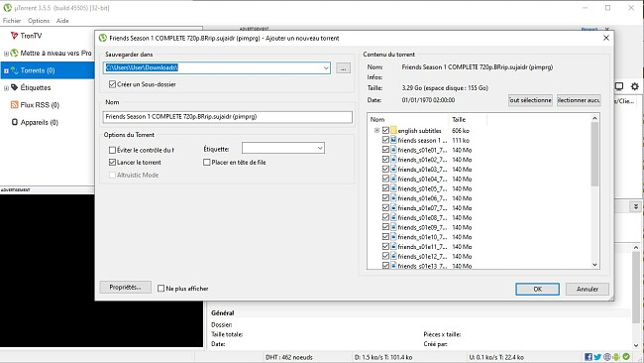644x363 pixels.
Task: Click the torrent Nom input field
Action: pyautogui.click(x=228, y=117)
